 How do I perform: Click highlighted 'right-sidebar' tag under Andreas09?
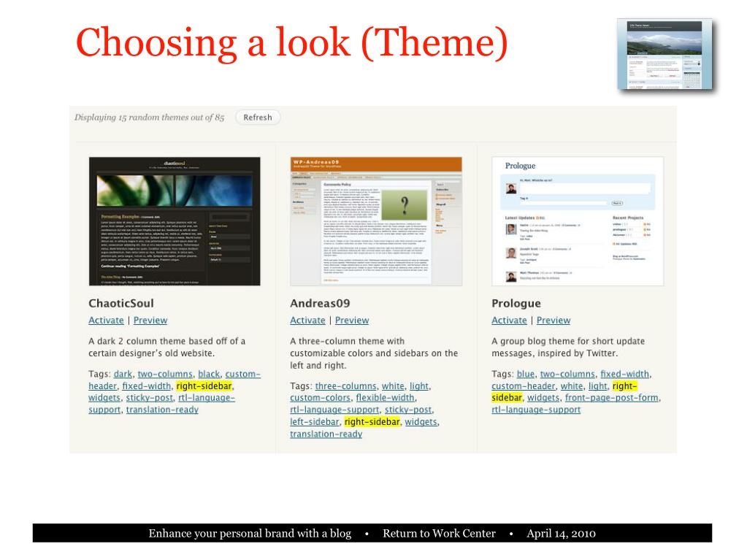click(372, 422)
